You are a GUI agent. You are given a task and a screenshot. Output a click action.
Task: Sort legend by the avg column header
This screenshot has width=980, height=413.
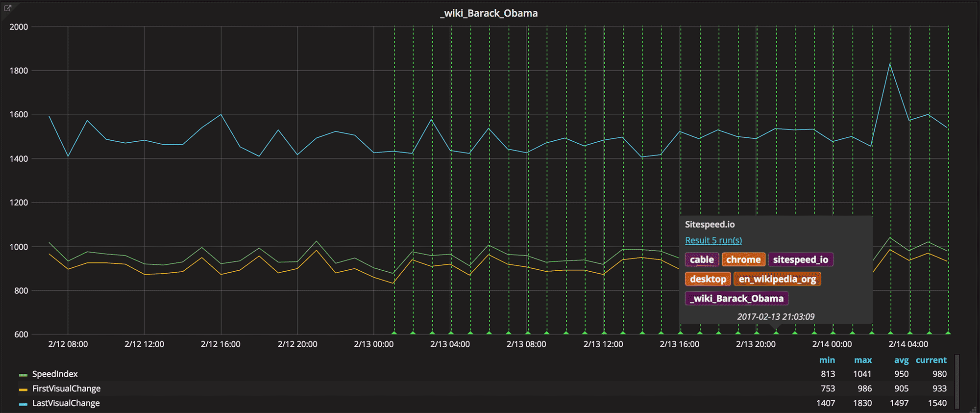[901, 360]
